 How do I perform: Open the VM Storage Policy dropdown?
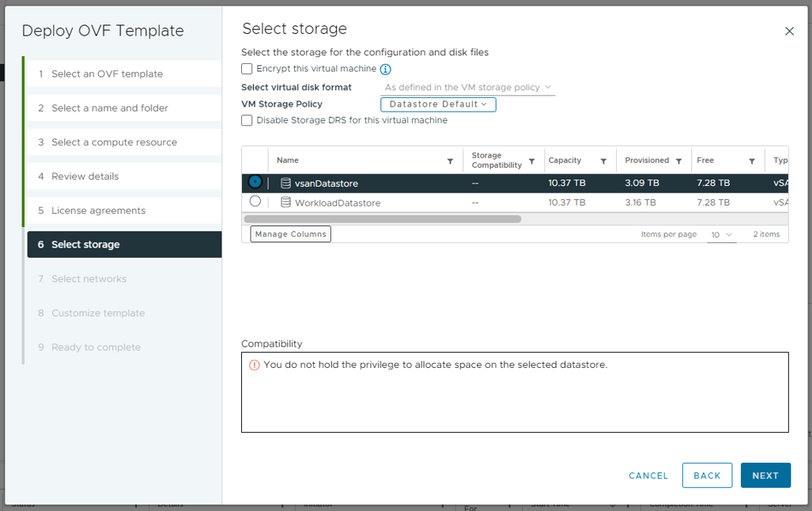pos(438,104)
